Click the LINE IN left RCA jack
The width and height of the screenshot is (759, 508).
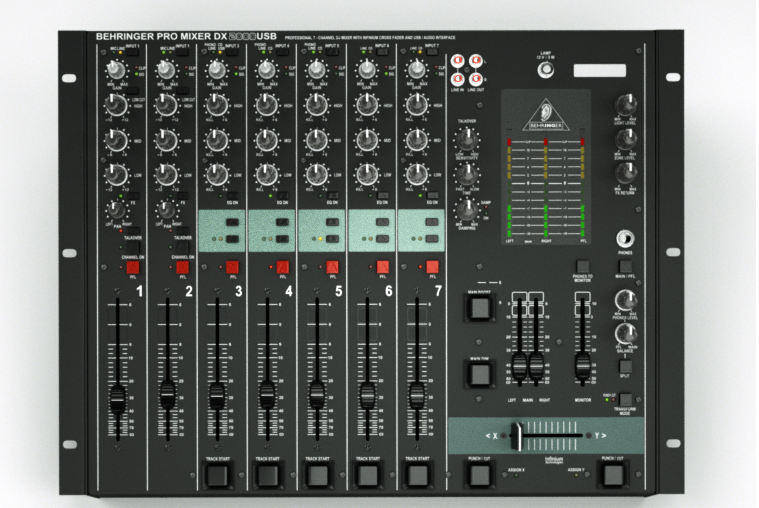(x=458, y=61)
